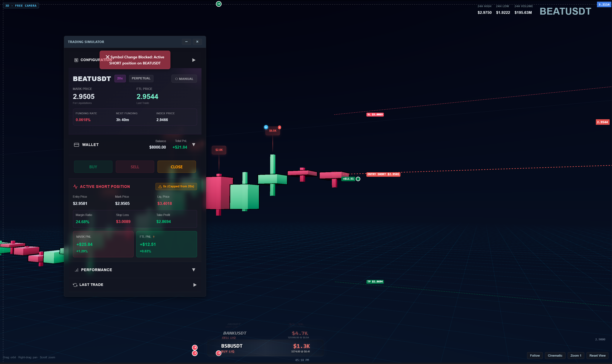Click the Stop Loss $3.0089 value in panel
The width and height of the screenshot is (612, 364).
(x=123, y=222)
